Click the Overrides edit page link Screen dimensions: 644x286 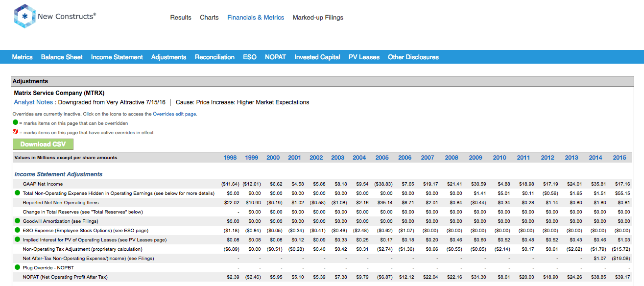click(x=175, y=114)
